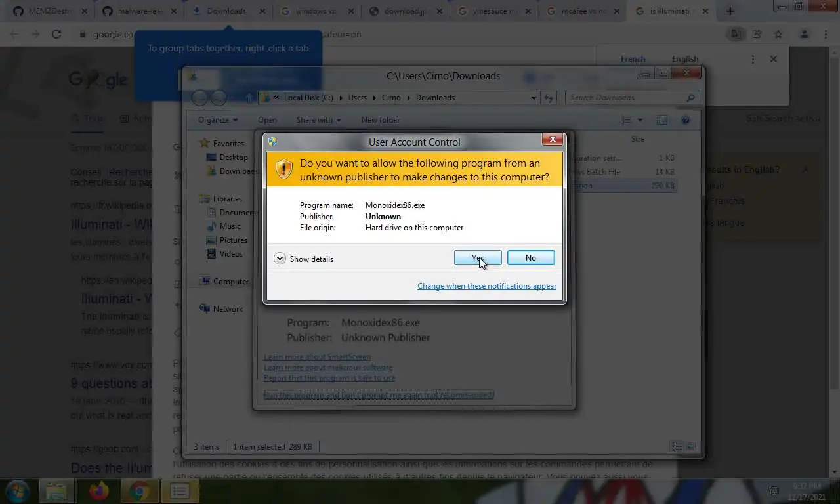Close the User Account Control dialog
The image size is (840, 504).
(553, 139)
